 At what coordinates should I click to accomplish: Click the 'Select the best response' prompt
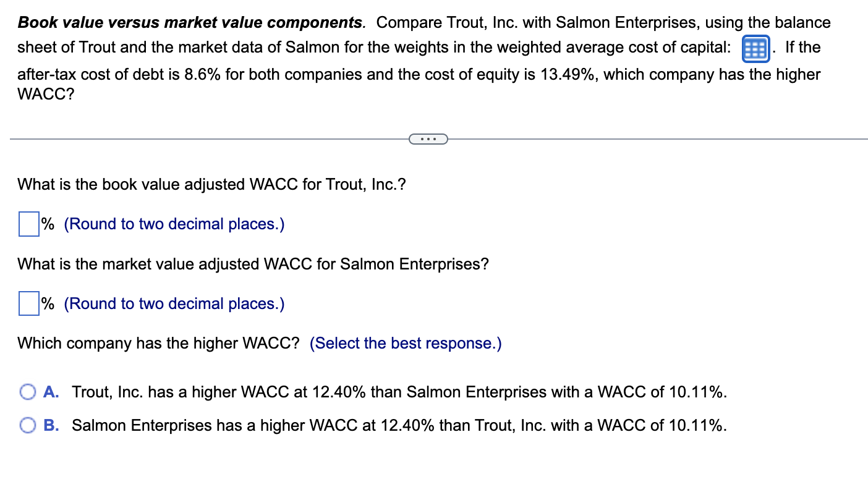pyautogui.click(x=406, y=343)
